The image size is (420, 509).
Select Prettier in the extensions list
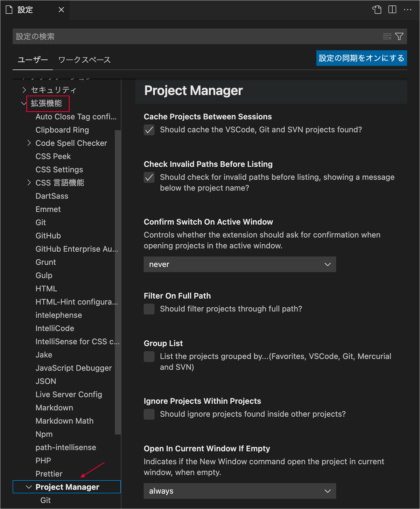coord(49,474)
